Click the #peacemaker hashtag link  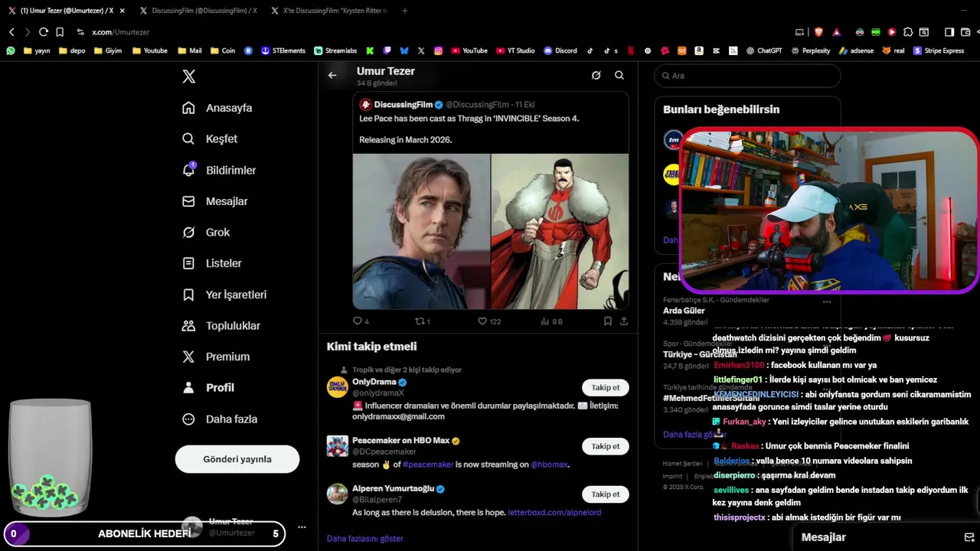[x=428, y=465]
